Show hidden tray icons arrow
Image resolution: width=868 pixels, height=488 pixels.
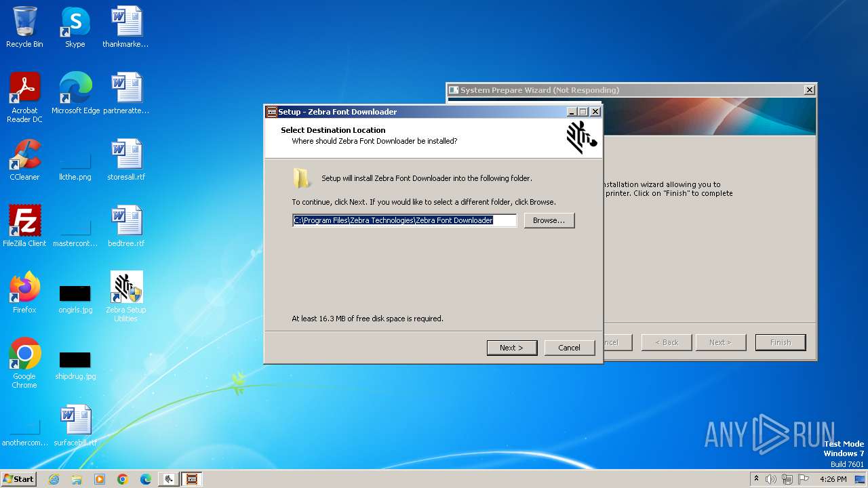(x=756, y=479)
